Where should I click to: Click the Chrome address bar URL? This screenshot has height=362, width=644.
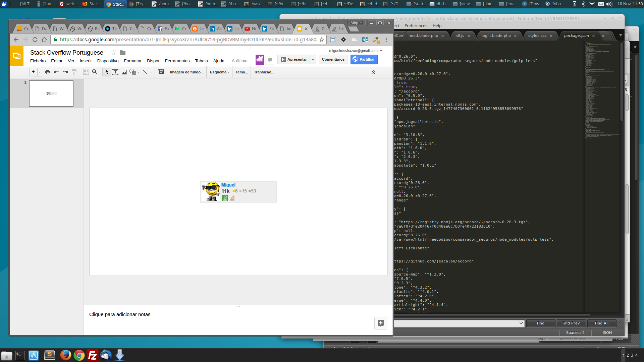point(188,40)
